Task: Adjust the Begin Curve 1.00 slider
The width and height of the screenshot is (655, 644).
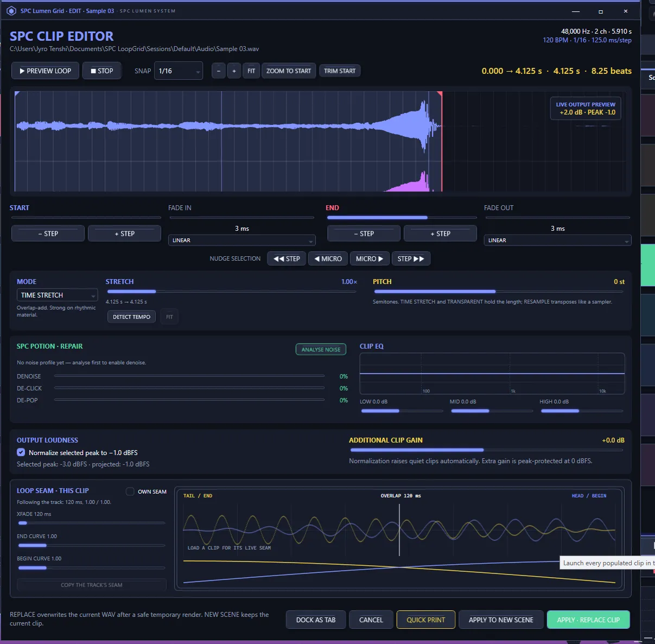Action: (x=91, y=568)
